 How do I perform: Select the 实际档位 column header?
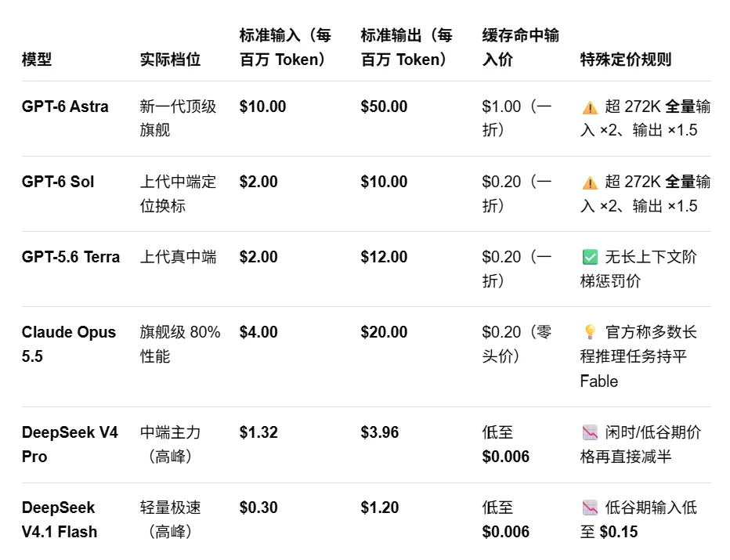[171, 60]
